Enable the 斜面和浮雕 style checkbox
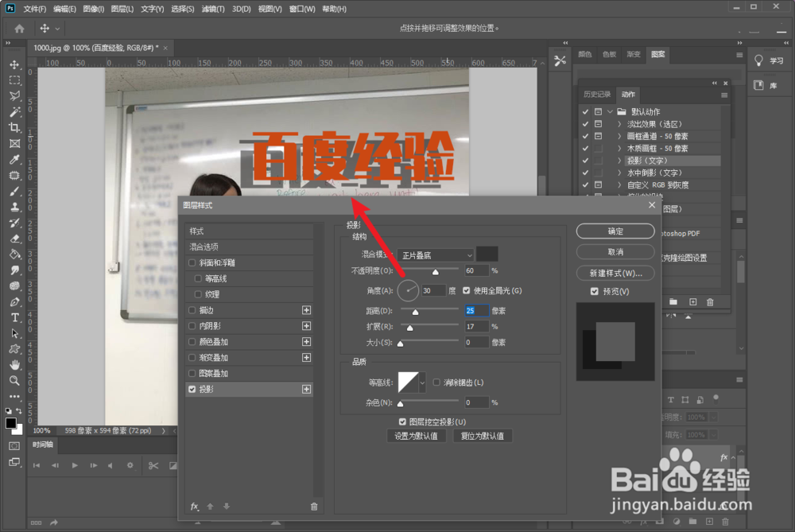Screen dimensions: 795x532 point(192,262)
